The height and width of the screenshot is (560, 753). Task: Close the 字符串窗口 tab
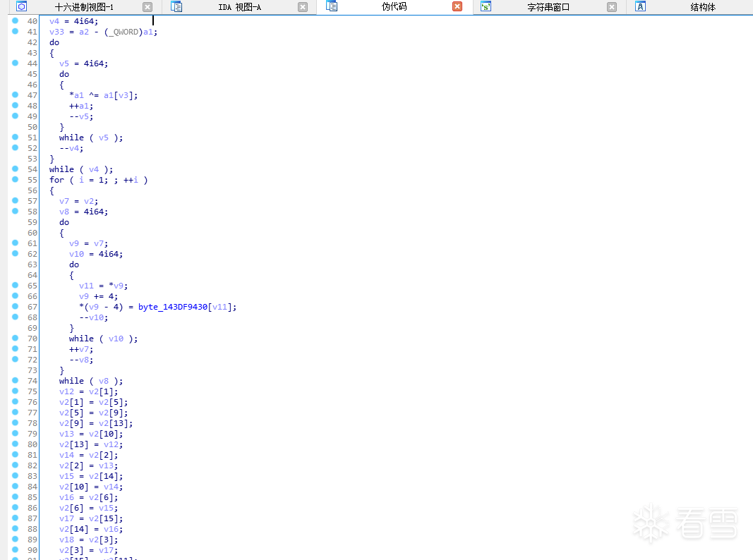pos(612,7)
